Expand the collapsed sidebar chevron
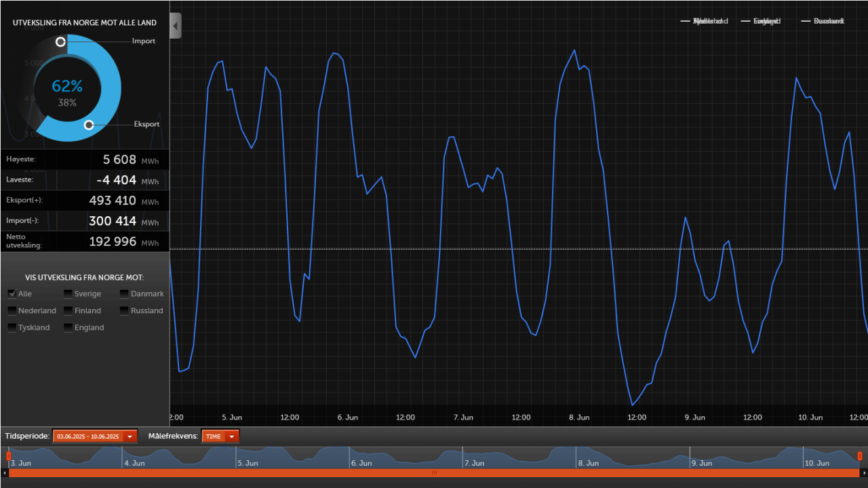 (175, 25)
